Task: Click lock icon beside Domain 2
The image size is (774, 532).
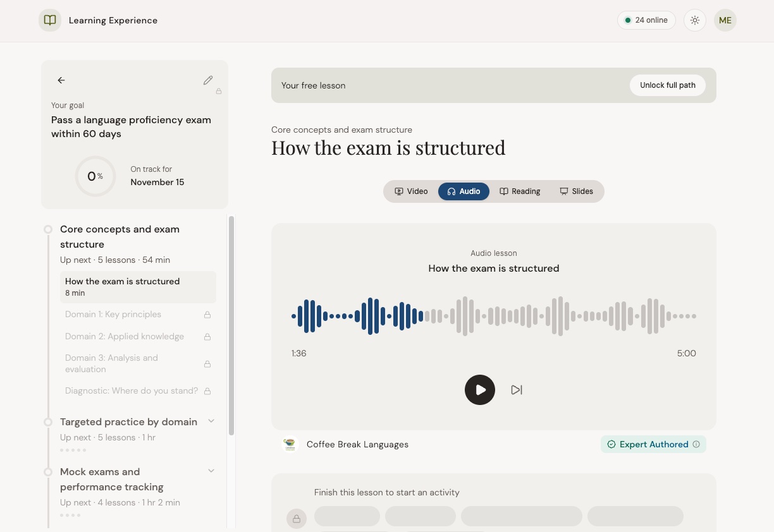Action: click(207, 337)
